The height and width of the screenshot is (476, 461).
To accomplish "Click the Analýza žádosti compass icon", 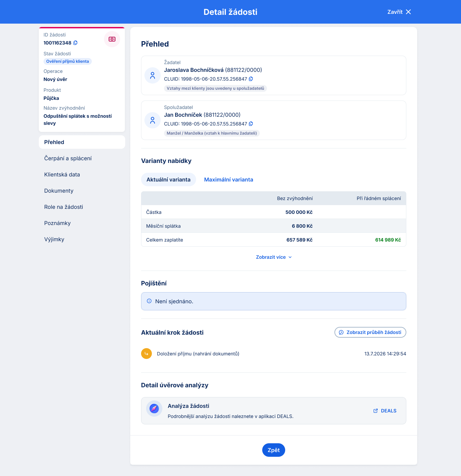I will [x=154, y=409].
